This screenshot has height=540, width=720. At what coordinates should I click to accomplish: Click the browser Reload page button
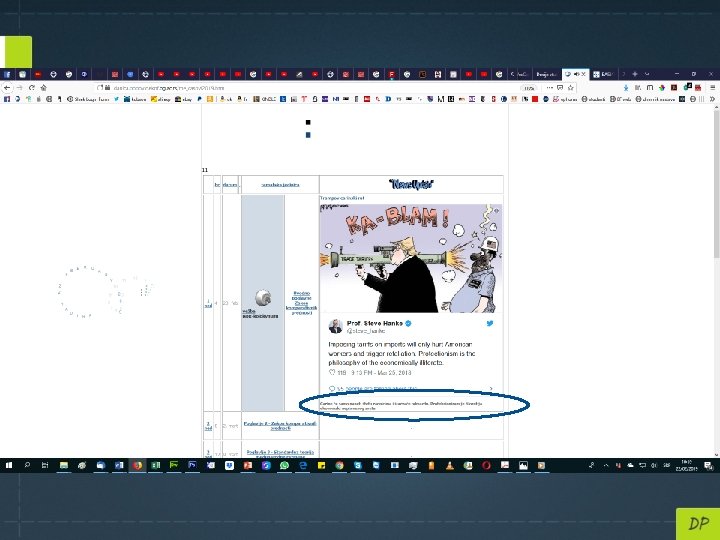pos(32,88)
